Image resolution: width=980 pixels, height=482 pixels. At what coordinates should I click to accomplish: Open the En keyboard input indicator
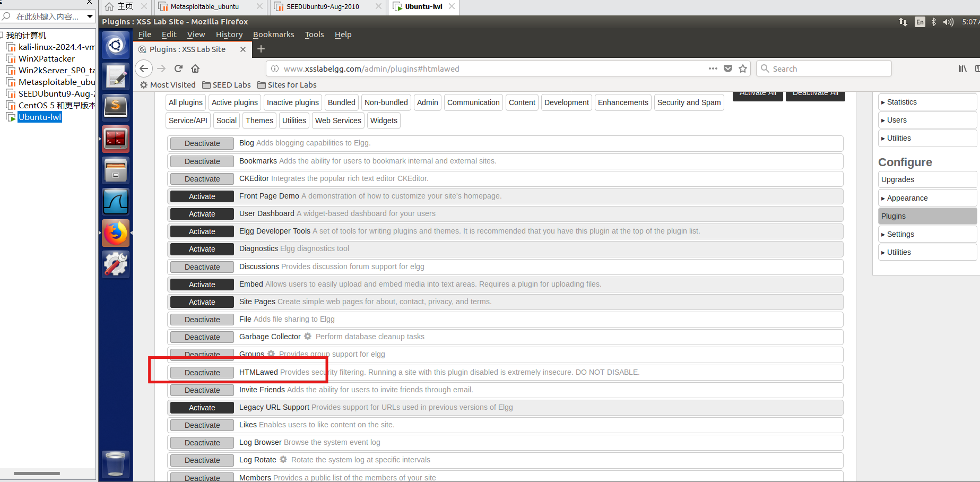[920, 22]
